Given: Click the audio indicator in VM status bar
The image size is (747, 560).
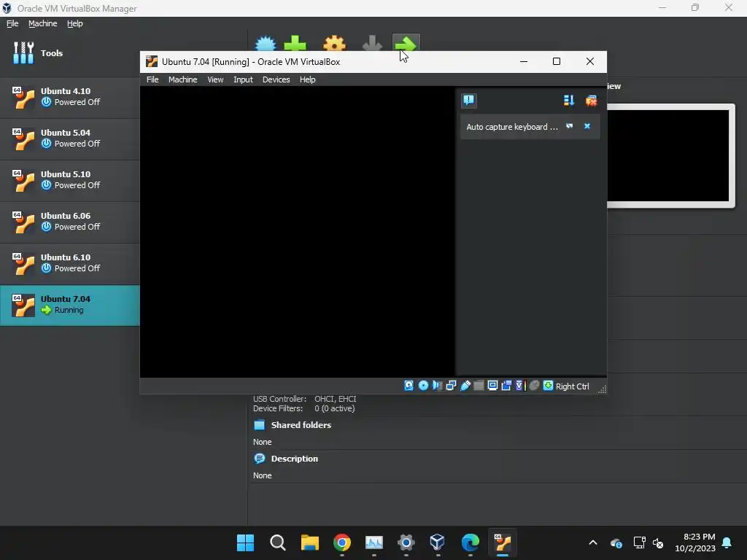Looking at the screenshot, I should (x=438, y=386).
